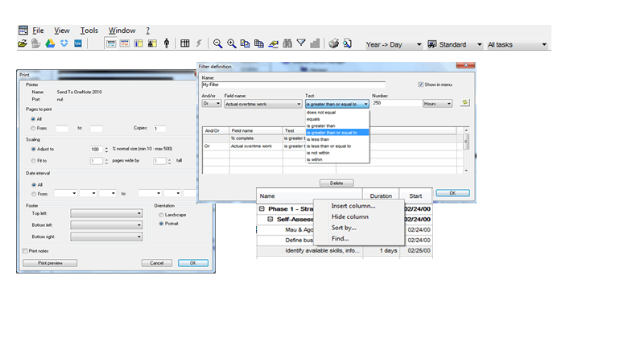This screenshot has height=354, width=644.
Task: Click the application icon left of File
Action: pos(23,30)
